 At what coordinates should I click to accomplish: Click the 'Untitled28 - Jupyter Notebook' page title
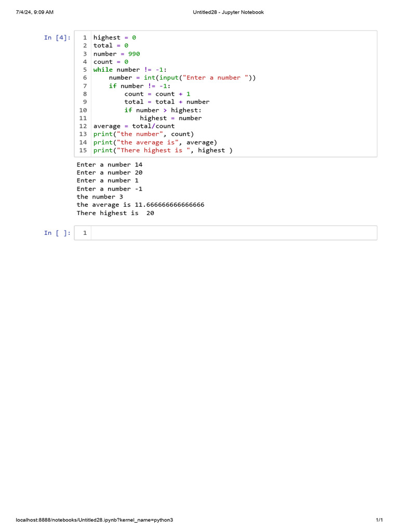(x=229, y=12)
